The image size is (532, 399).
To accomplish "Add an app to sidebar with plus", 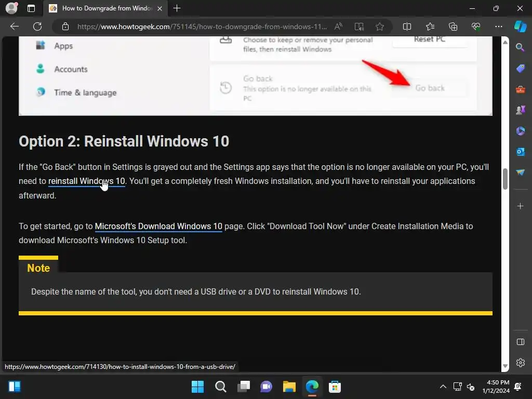I will [520, 206].
